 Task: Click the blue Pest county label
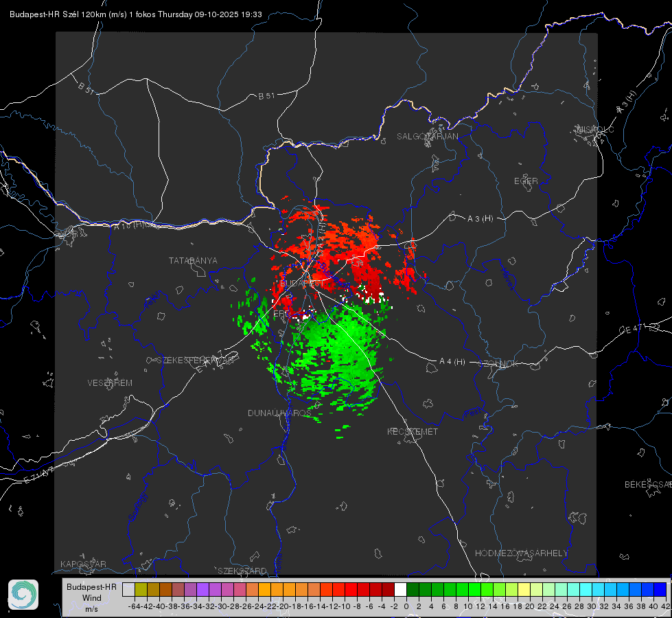pos(472,413)
